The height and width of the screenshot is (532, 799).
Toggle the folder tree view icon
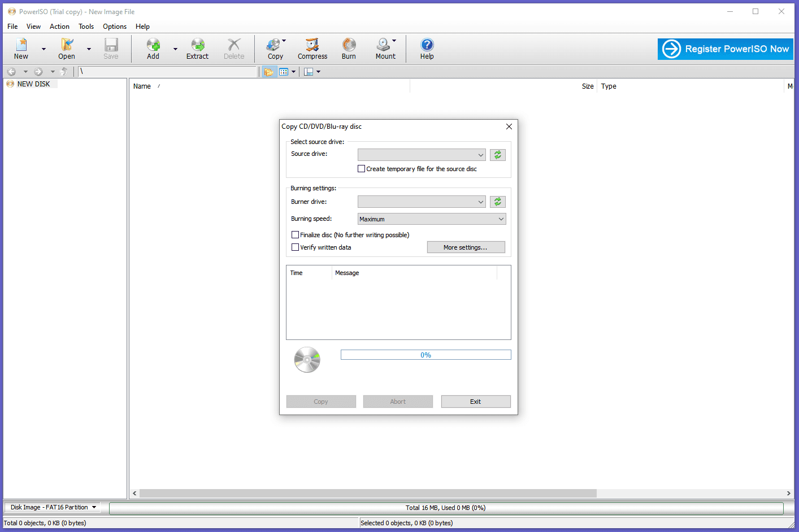click(269, 72)
